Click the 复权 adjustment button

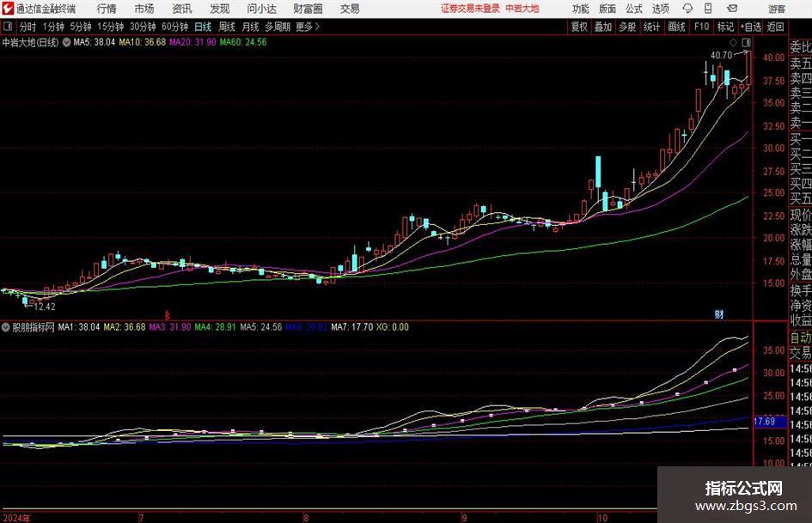coord(579,27)
